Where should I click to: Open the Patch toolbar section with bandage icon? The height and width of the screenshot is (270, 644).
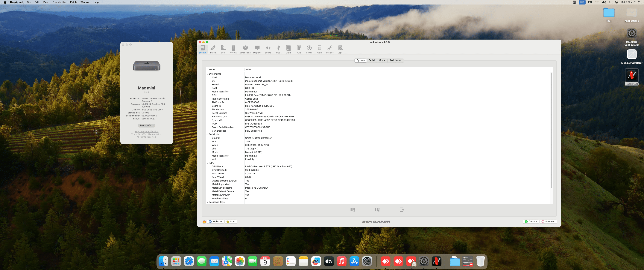[x=213, y=49]
